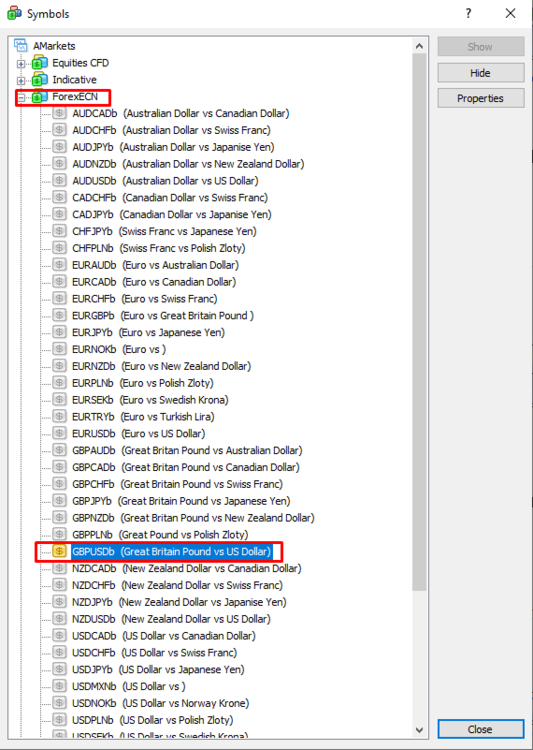Select GBPAUDb Great Britan Pound vs Australian Dollar
Viewport: 533px width, 750px height.
click(188, 450)
